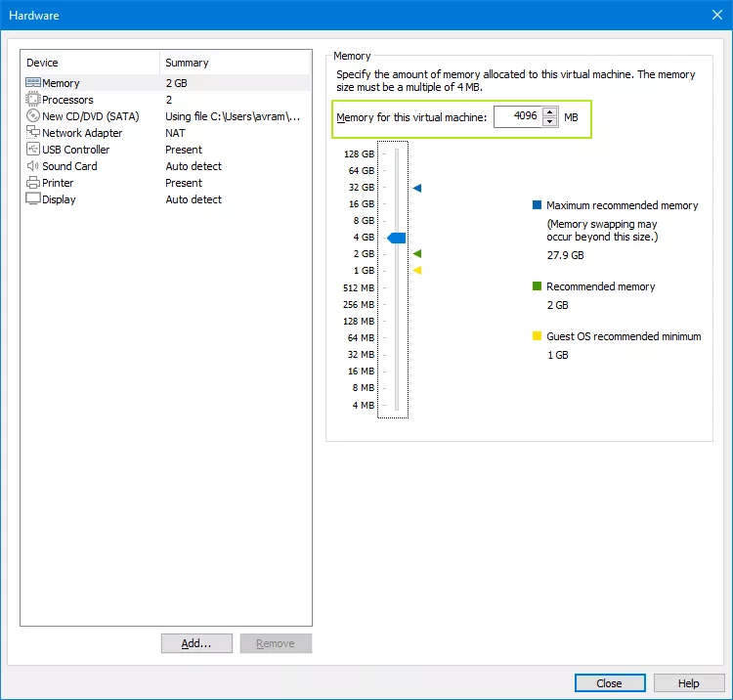The height and width of the screenshot is (700, 733).
Task: Select the Memory row label
Action: [x=61, y=83]
